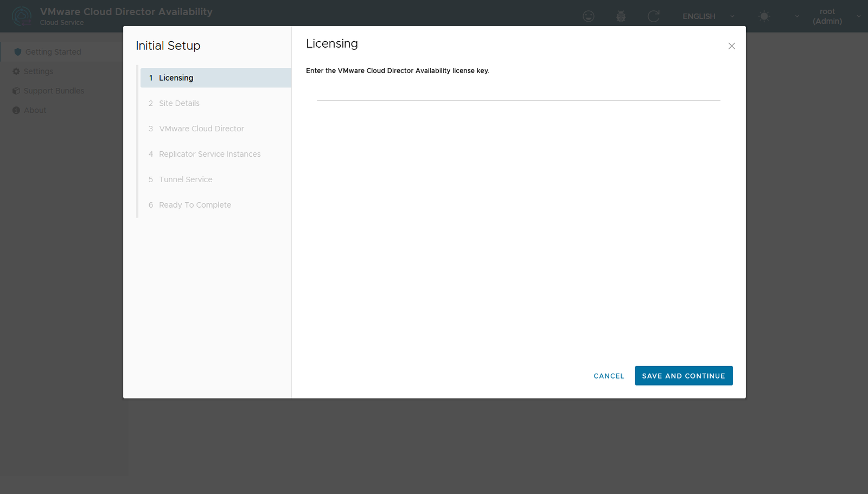Screen dimensions: 868x494
Task: Click the bug report icon
Action: point(621,16)
